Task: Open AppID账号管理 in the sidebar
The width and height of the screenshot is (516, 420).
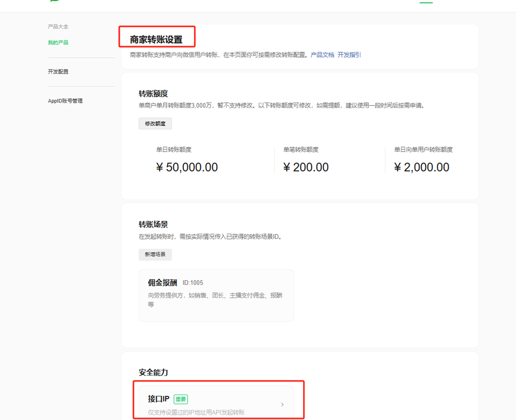Action: pyautogui.click(x=65, y=101)
